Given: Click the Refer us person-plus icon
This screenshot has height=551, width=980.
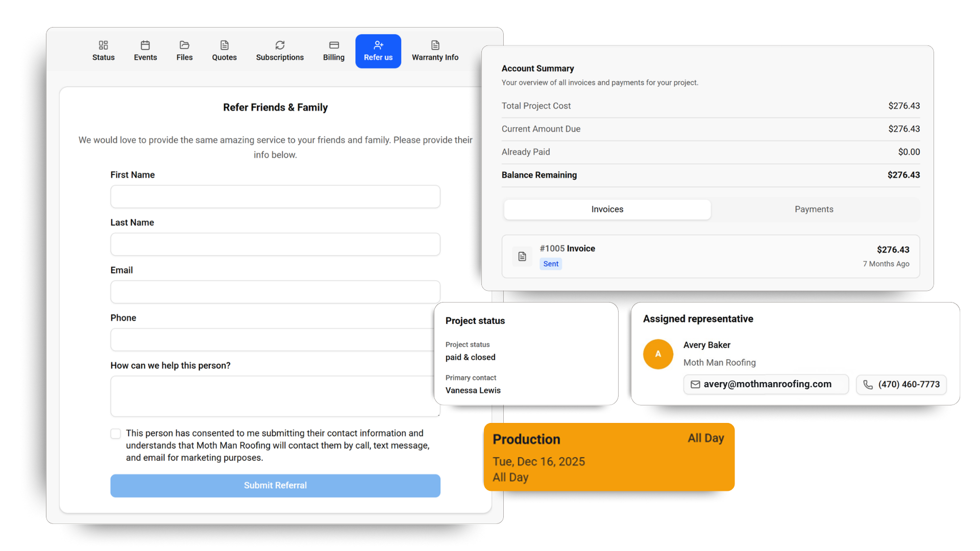Looking at the screenshot, I should pyautogui.click(x=378, y=45).
